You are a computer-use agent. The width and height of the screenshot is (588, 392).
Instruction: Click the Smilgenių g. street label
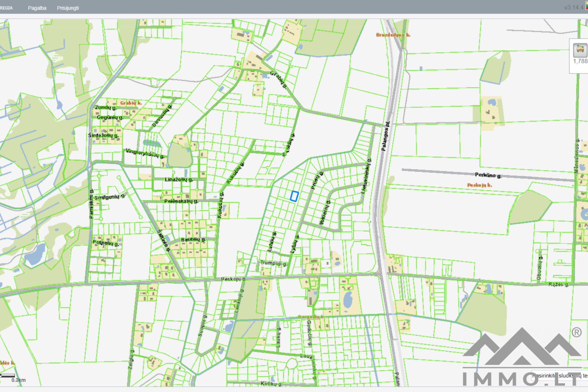point(110,197)
